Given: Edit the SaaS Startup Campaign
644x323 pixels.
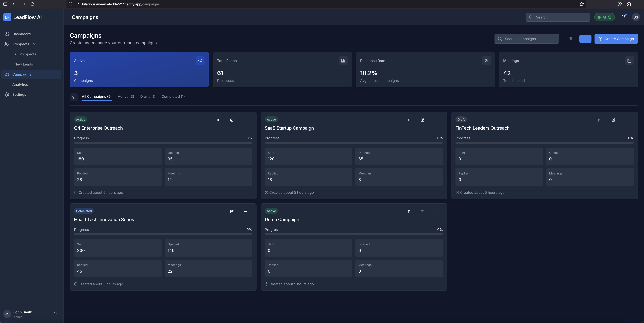Looking at the screenshot, I should 422,120.
